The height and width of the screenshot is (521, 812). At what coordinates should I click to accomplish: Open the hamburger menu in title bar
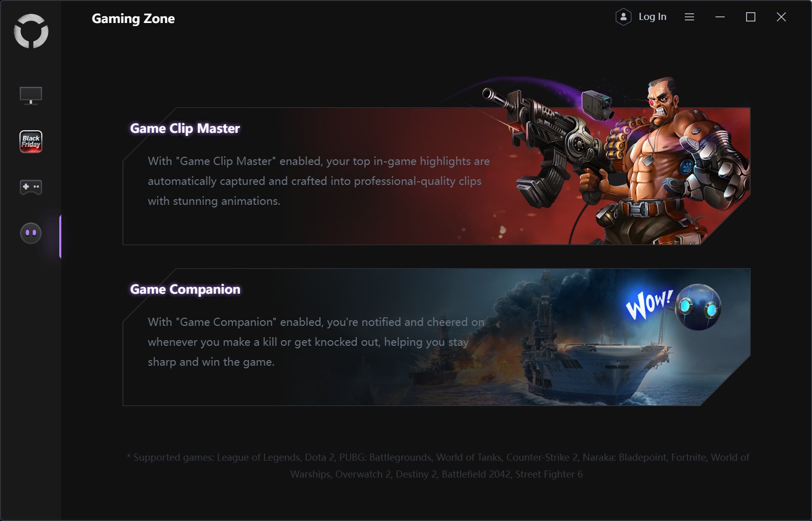(689, 17)
